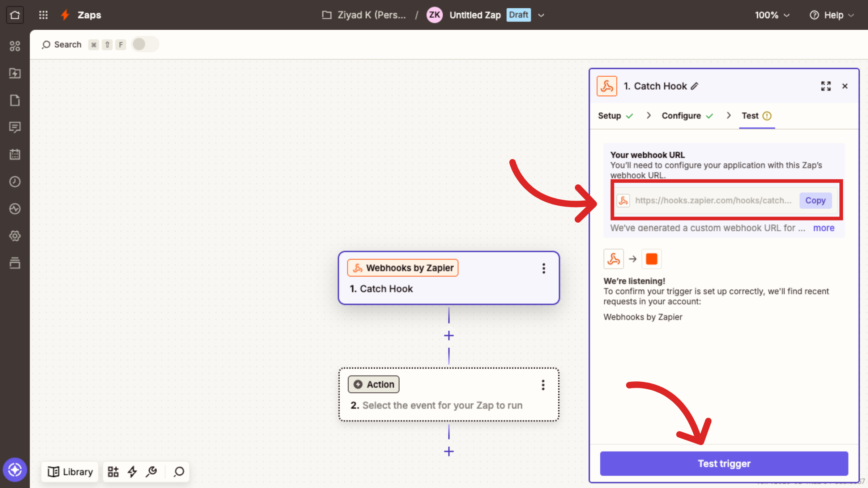
Task: Open Zap history clock icon in sidebar
Action: 15,181
